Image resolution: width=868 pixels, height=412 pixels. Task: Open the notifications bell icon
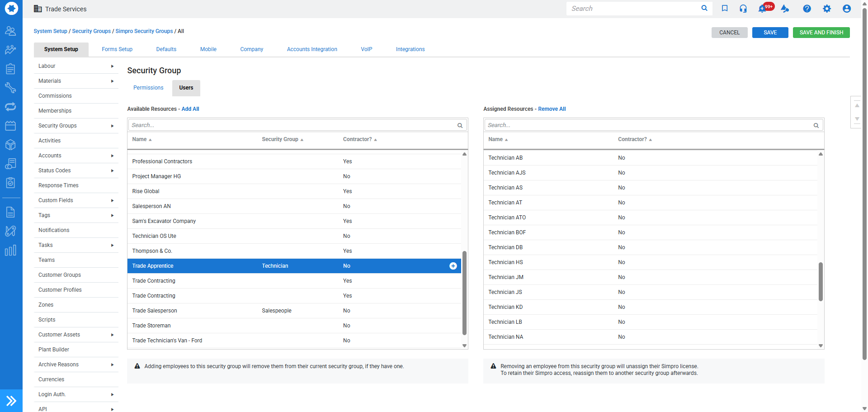(x=763, y=9)
